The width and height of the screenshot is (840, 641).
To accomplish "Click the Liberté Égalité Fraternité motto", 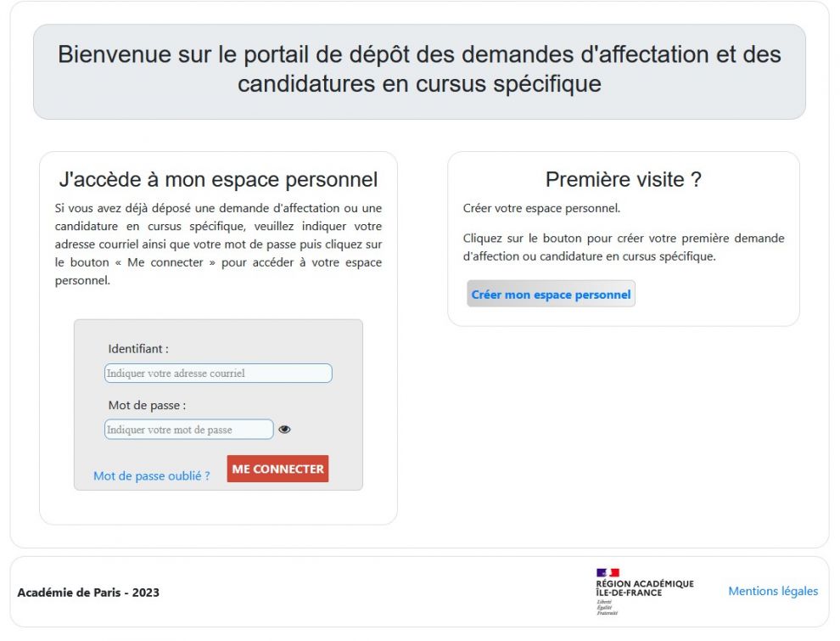I will (x=607, y=607).
